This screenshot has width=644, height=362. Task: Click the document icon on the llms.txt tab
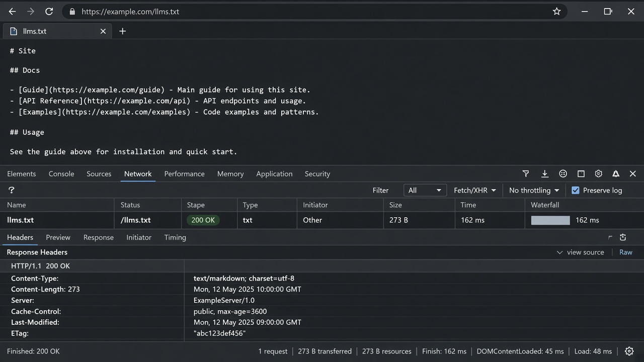pyautogui.click(x=14, y=31)
